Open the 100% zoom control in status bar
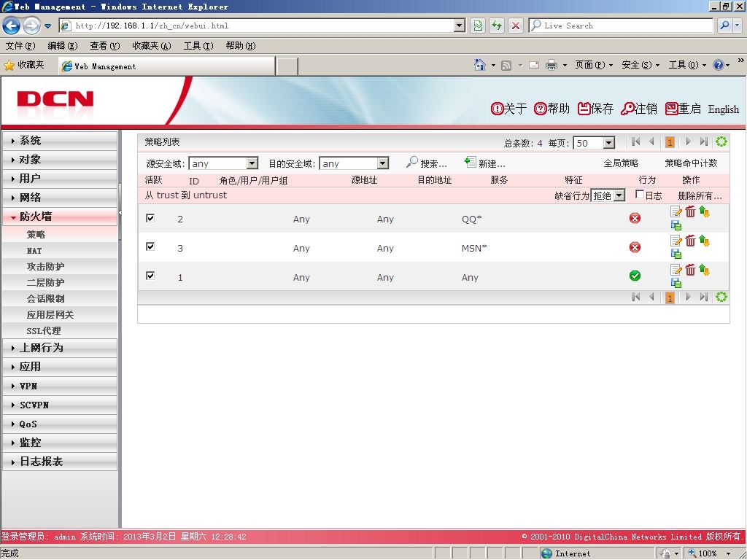 tap(708, 553)
